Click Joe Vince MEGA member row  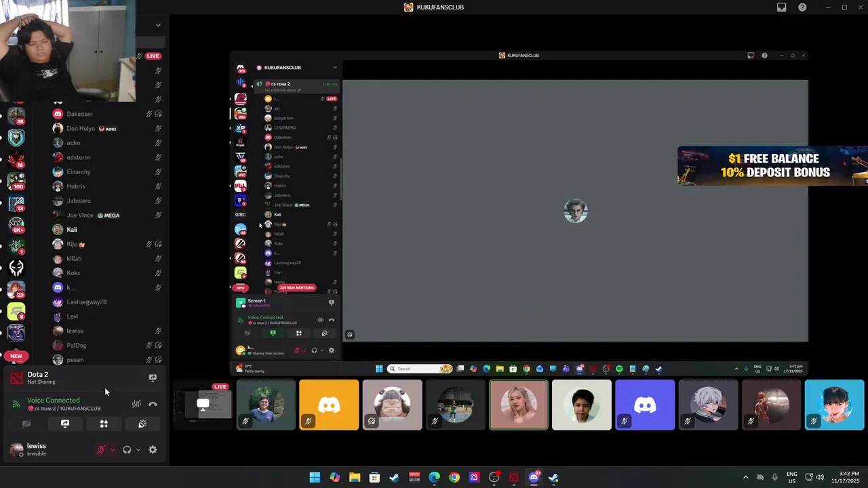[x=108, y=215]
